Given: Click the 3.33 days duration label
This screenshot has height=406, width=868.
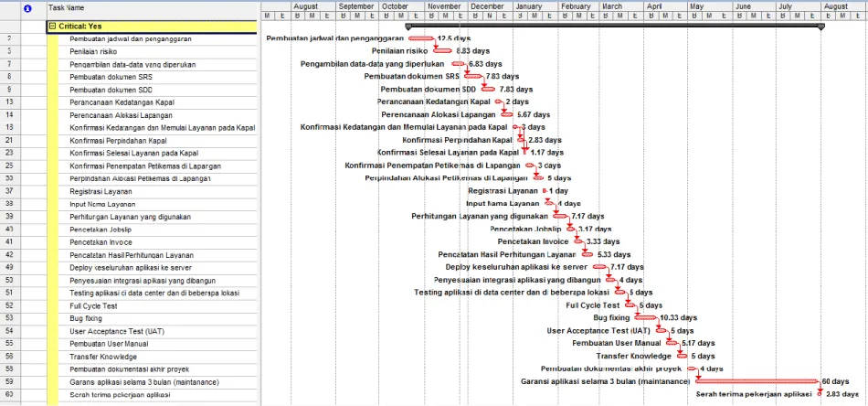Looking at the screenshot, I should (603, 242).
